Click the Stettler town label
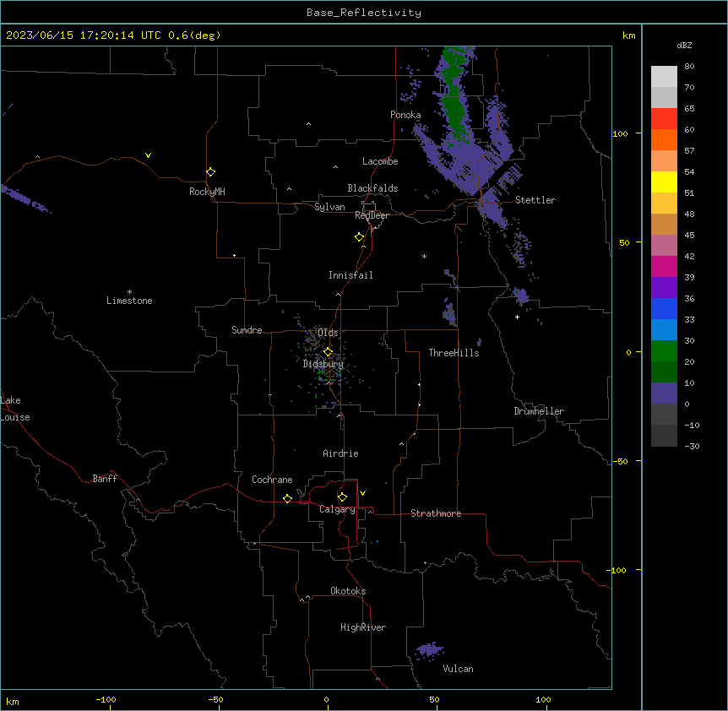Viewport: 728px width, 711px height. click(535, 200)
